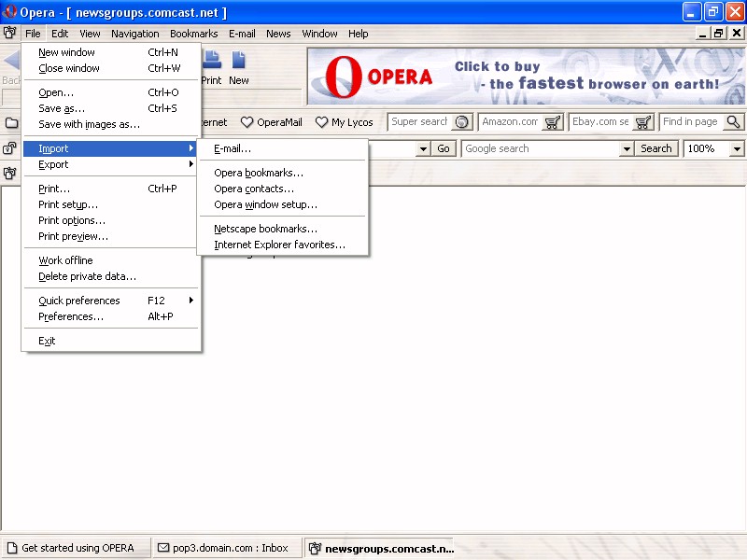Click the Super search go icon
This screenshot has height=560, width=747.
point(461,122)
